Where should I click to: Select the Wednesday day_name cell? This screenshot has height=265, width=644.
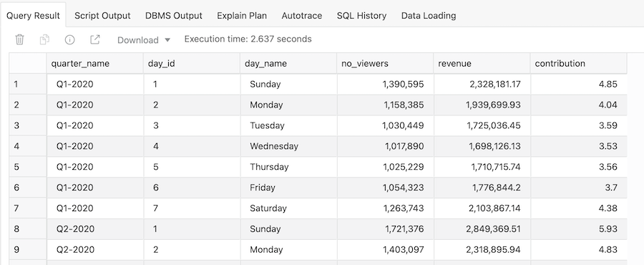(289, 146)
